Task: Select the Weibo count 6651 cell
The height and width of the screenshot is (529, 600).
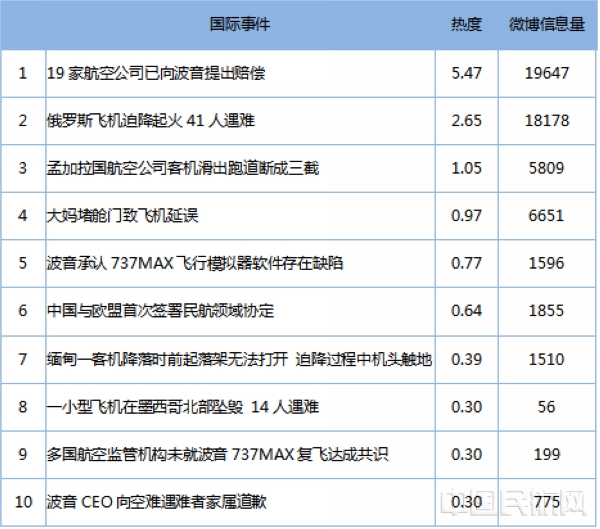Action: tap(546, 215)
